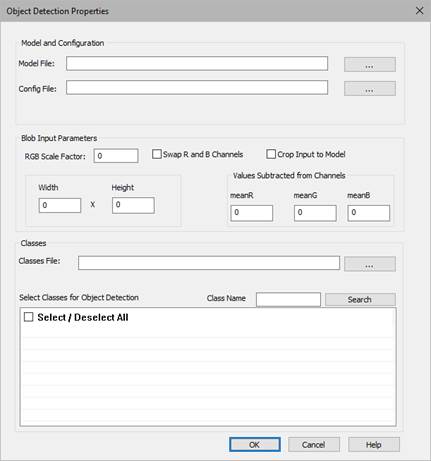Viewport: 431px width, 461px height.
Task: Select the Height input box
Action: pyautogui.click(x=133, y=205)
